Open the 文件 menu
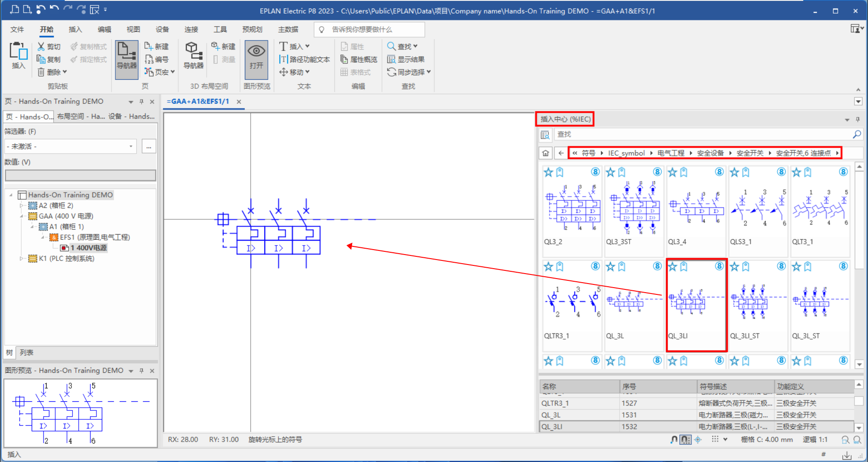The height and width of the screenshot is (462, 868). pyautogui.click(x=17, y=29)
